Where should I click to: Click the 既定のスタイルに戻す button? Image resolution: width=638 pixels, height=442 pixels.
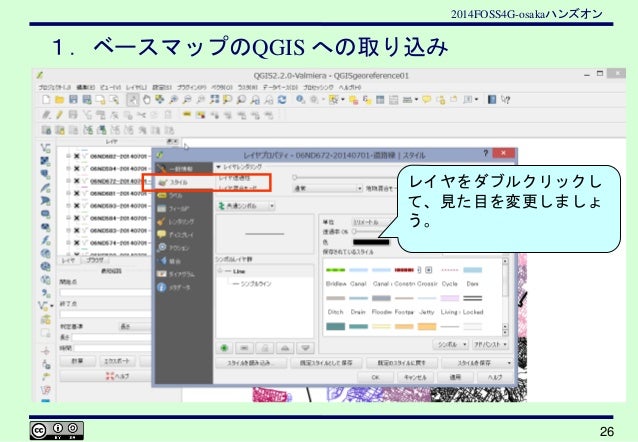click(402, 363)
